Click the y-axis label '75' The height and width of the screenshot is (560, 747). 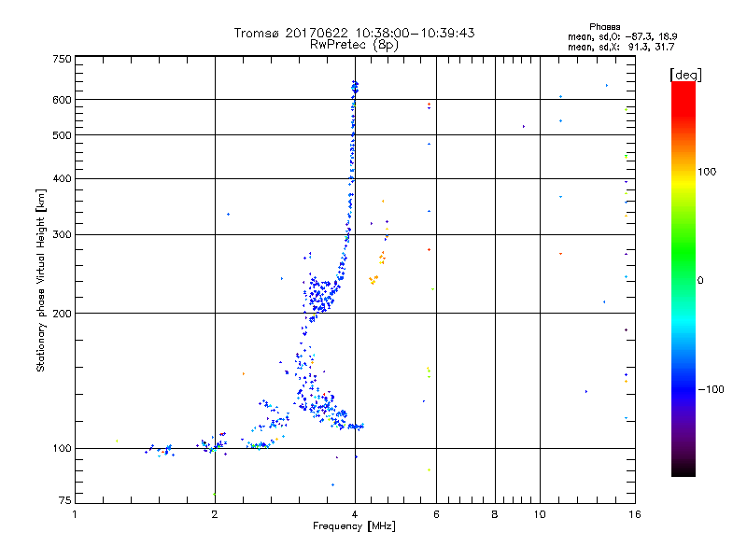point(65,500)
